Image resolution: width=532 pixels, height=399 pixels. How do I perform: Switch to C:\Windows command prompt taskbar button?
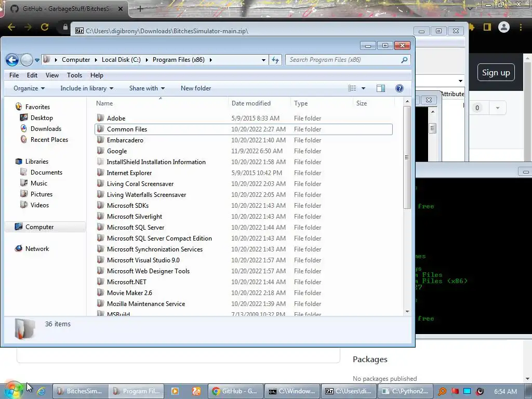tap(292, 391)
